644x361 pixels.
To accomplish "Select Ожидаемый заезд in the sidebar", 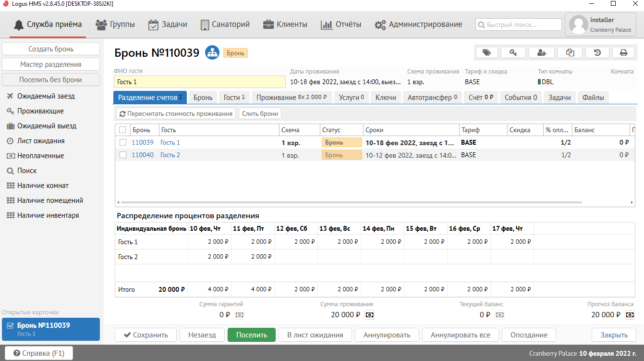I will point(46,96).
